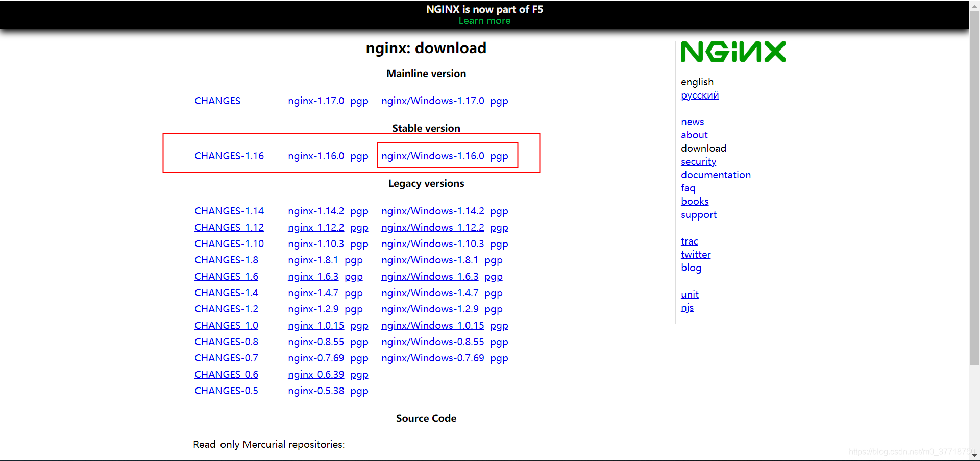Download nginx-1.6.3 source

(313, 276)
